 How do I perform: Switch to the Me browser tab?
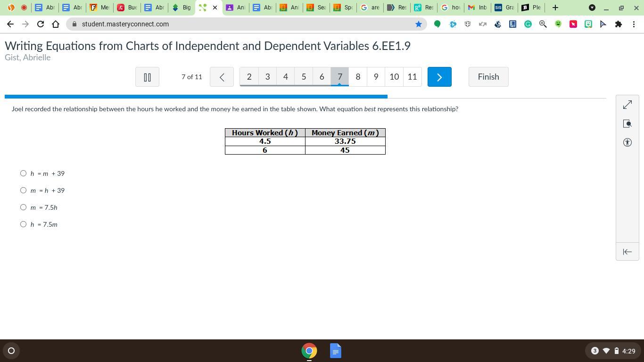pos(99,8)
